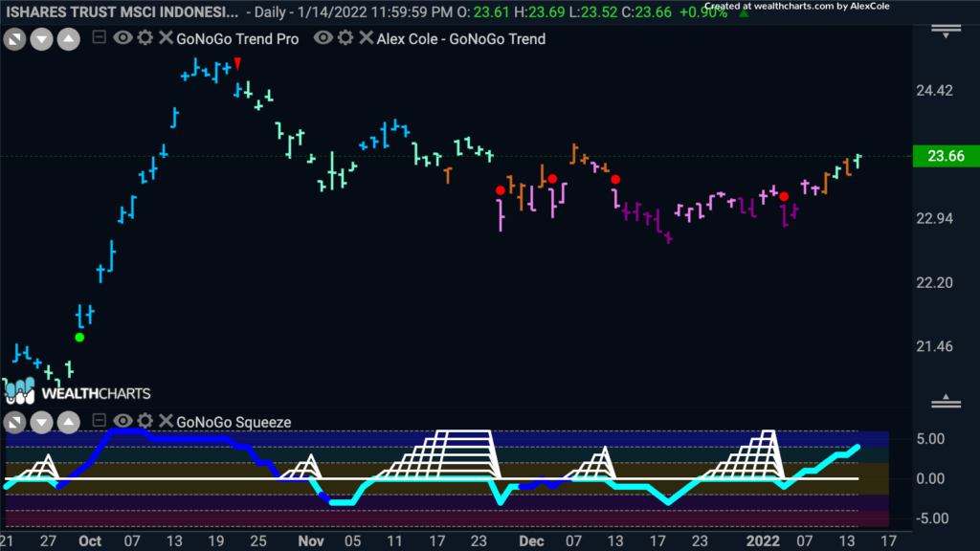Toggle visibility of GoNoGo Trend Pro

pos(122,38)
